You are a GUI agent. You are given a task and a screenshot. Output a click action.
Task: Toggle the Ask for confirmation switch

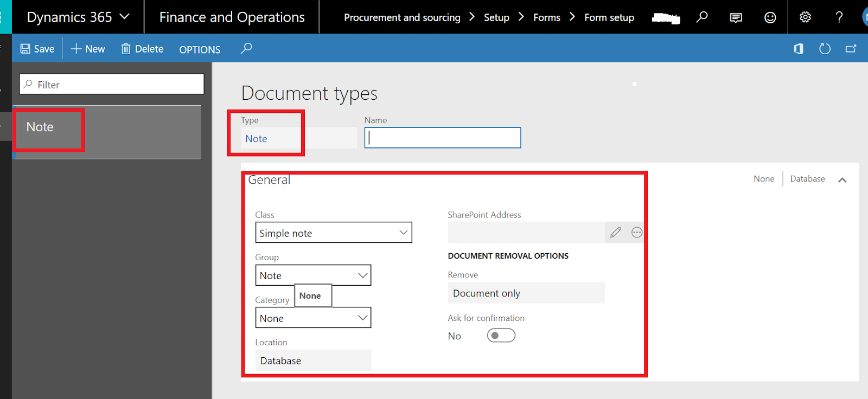click(501, 336)
